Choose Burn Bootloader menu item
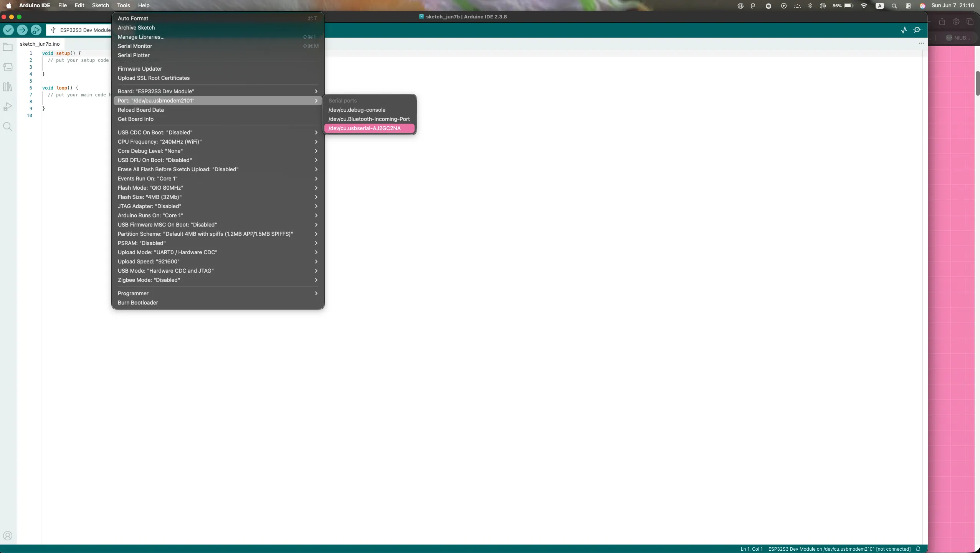This screenshot has width=980, height=553. (x=218, y=303)
